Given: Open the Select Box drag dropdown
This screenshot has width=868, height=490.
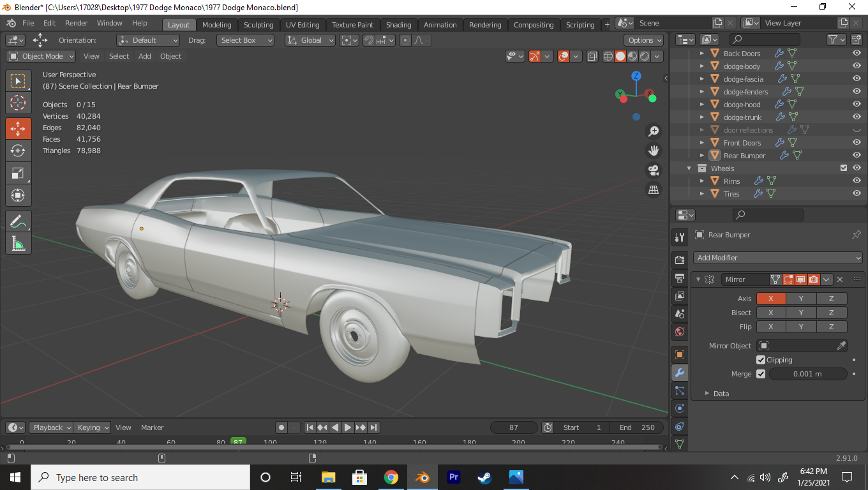Looking at the screenshot, I should click(245, 40).
